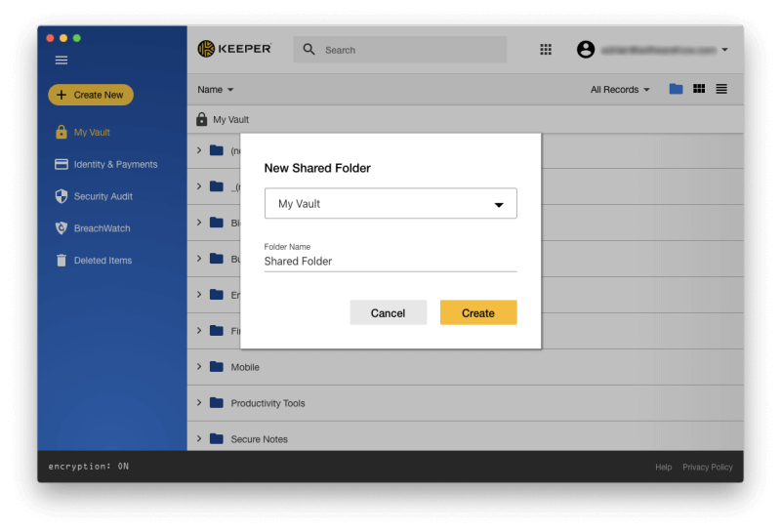Expand the Productivity Tools folder chevron

click(x=199, y=402)
